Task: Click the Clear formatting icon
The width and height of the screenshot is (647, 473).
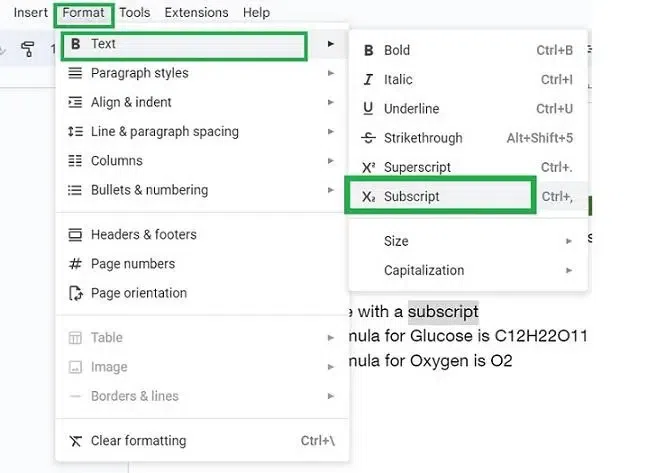Action: coord(75,441)
